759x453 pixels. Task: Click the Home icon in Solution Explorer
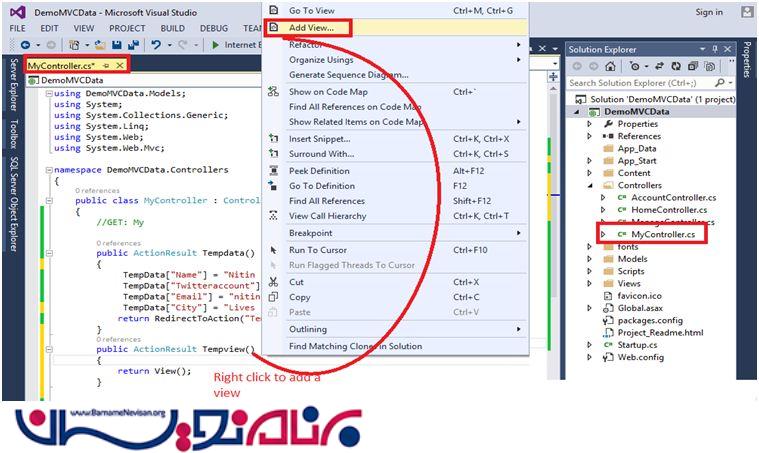(x=610, y=66)
